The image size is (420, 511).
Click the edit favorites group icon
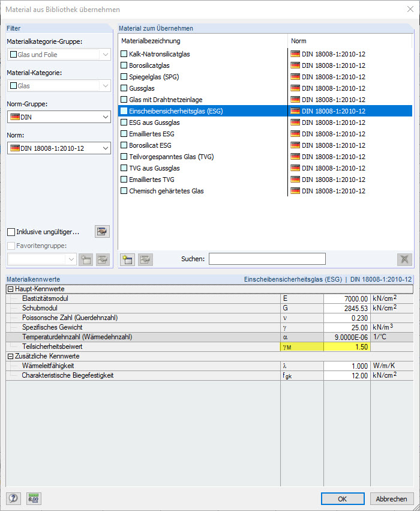103,259
